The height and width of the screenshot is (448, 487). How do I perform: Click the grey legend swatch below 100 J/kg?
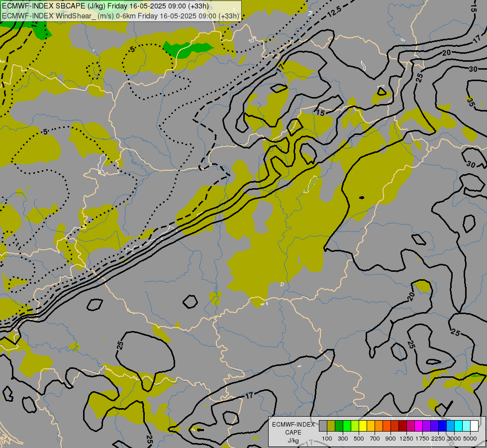[x=323, y=426]
